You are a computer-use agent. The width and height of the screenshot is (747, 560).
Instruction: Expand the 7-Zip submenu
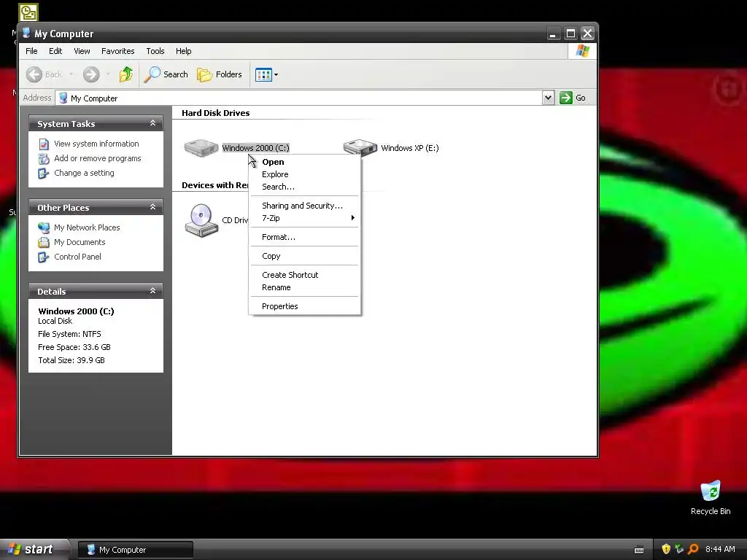304,218
